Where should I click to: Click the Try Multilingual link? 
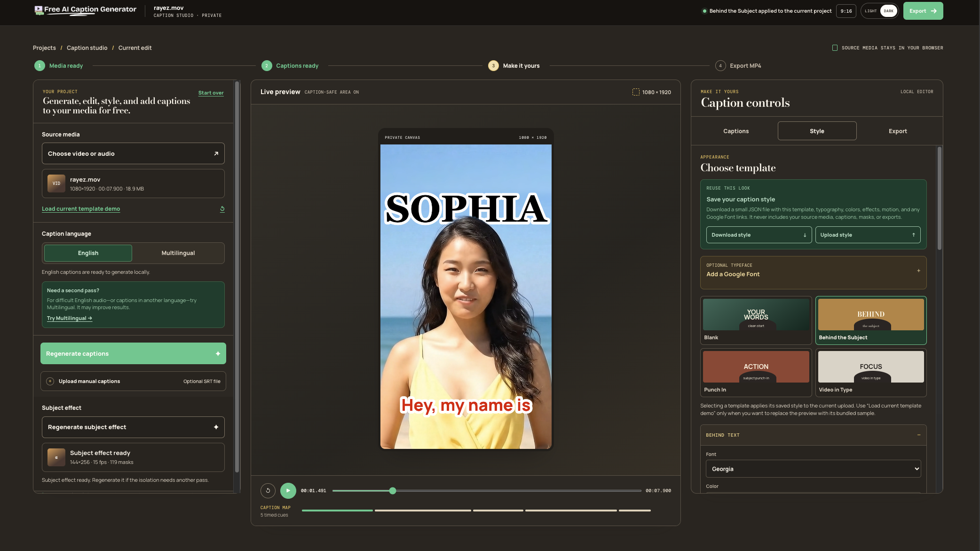pyautogui.click(x=70, y=318)
